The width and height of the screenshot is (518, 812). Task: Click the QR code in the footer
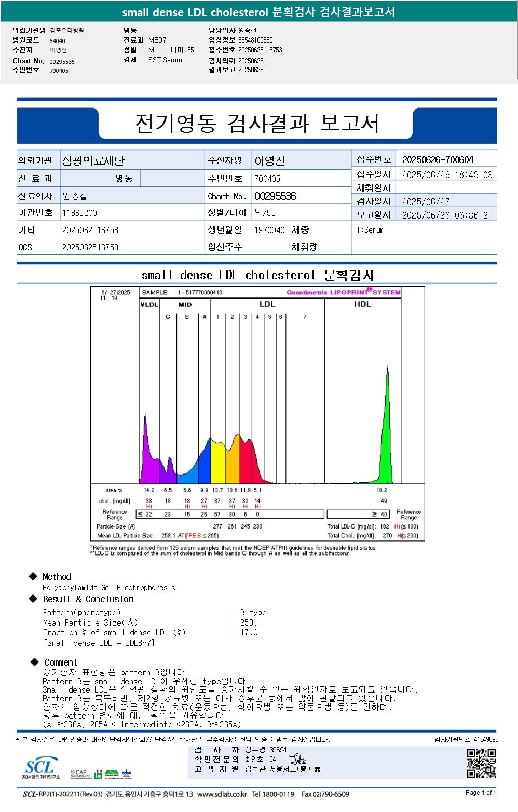481,763
